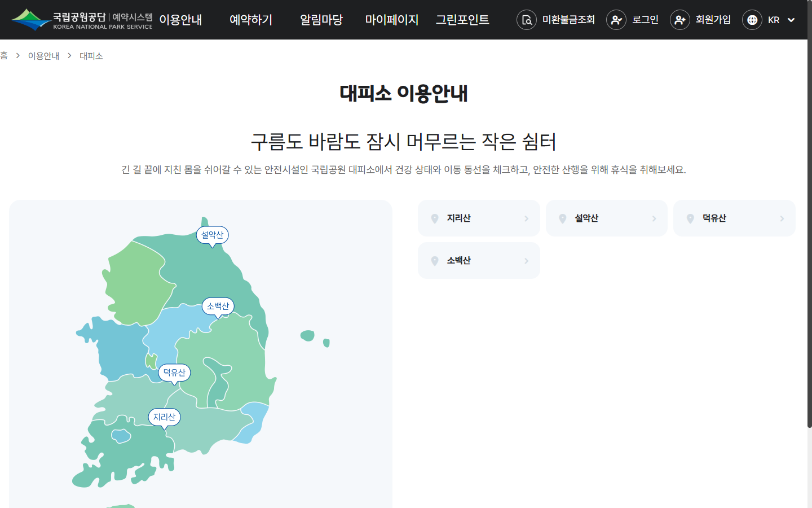Click the pin icon on 덕유산 card
The width and height of the screenshot is (812, 508).
pos(690,218)
